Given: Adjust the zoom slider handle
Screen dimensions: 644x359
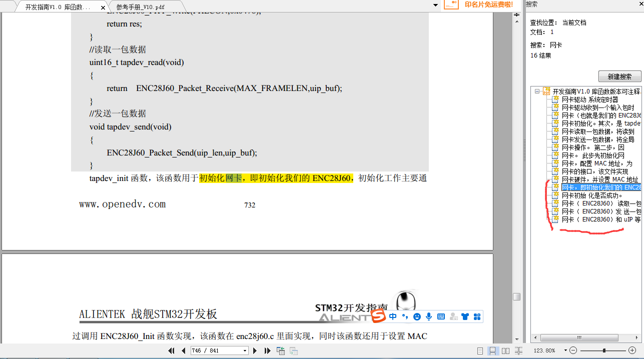Looking at the screenshot, I should pyautogui.click(x=604, y=350).
